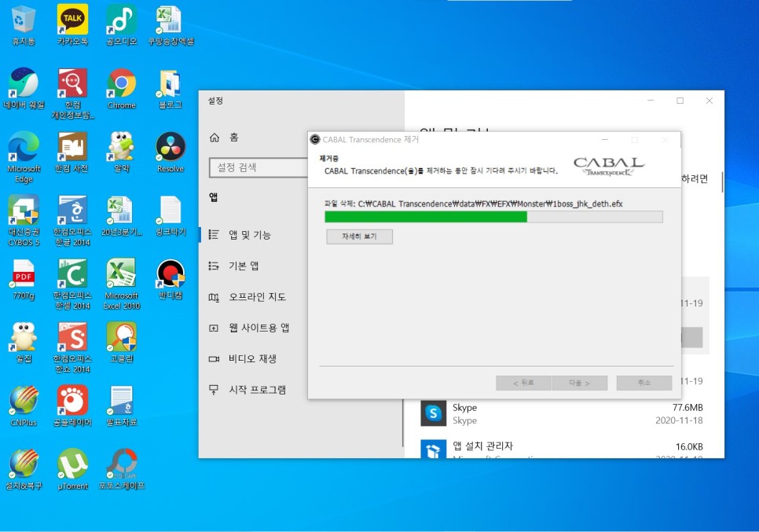Click 자세히 보기 in CABAL uninstaller
This screenshot has height=532, width=759.
359,237
